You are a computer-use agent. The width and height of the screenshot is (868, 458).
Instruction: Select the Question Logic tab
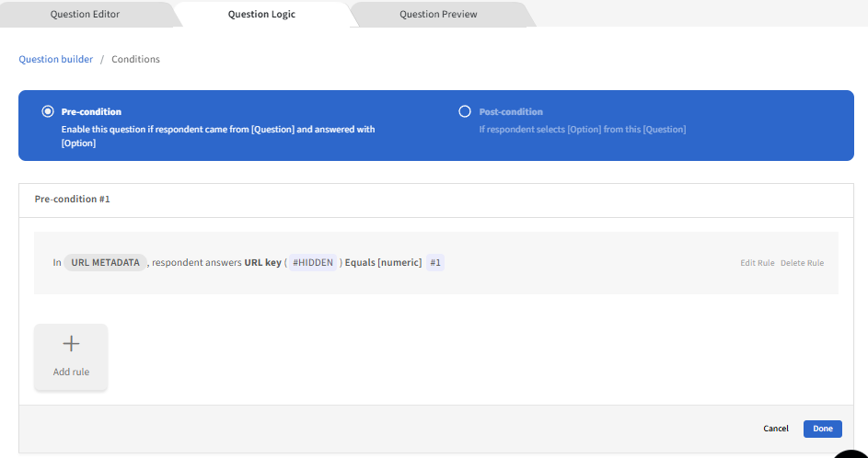[x=261, y=15]
